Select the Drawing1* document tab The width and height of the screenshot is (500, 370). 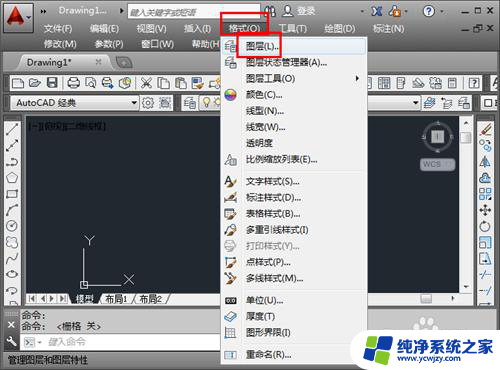click(63, 62)
